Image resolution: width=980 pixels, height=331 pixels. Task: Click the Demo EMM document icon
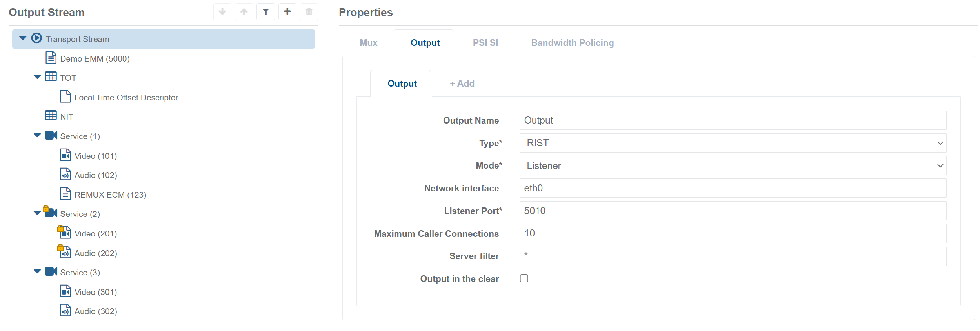pyautogui.click(x=51, y=58)
